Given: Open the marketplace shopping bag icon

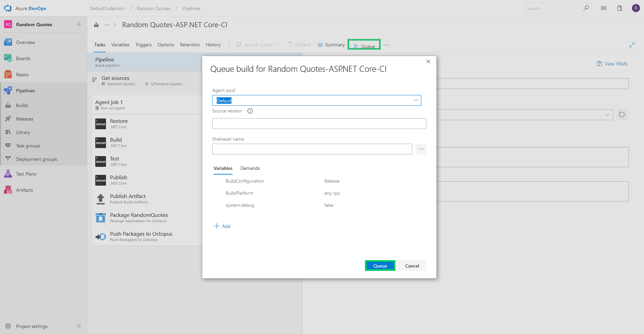Looking at the screenshot, I should (x=620, y=8).
